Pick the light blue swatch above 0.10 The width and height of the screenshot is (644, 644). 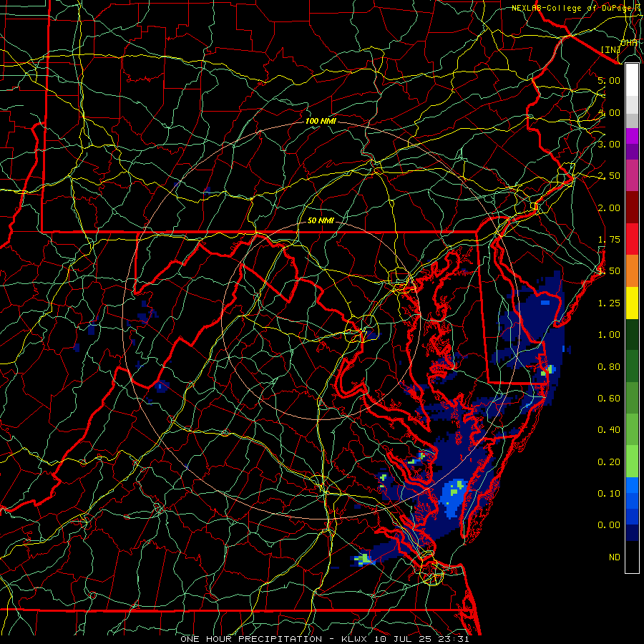click(632, 485)
